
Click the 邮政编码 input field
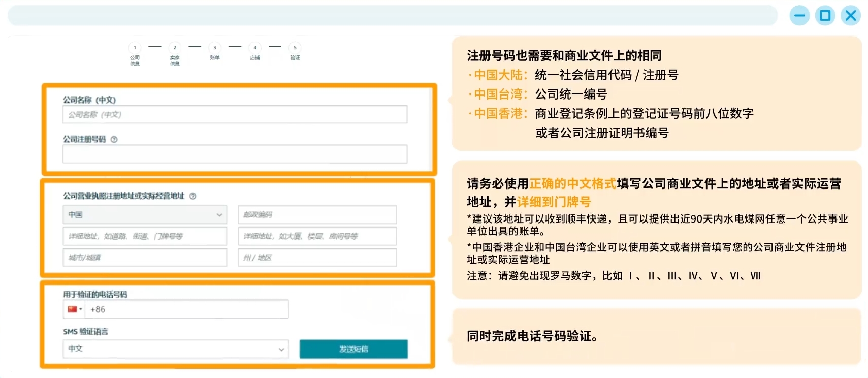click(317, 215)
